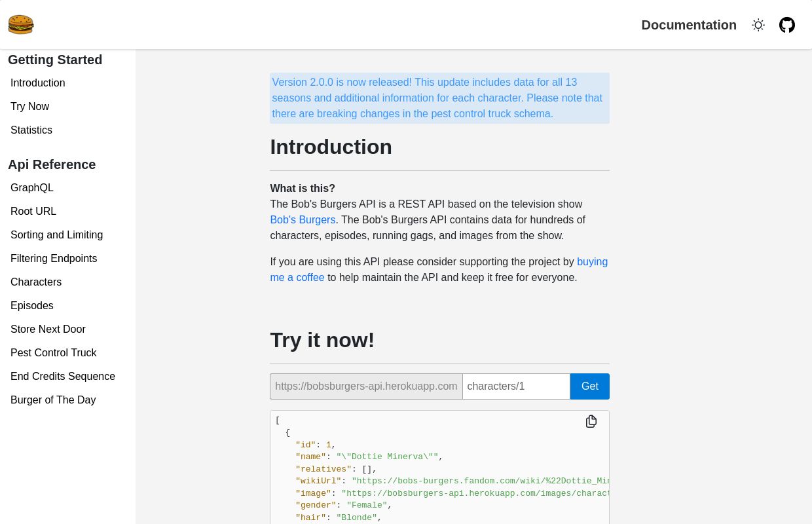This screenshot has height=524, width=812.
Task: Click the "image" URL in JSON output
Action: click(475, 493)
